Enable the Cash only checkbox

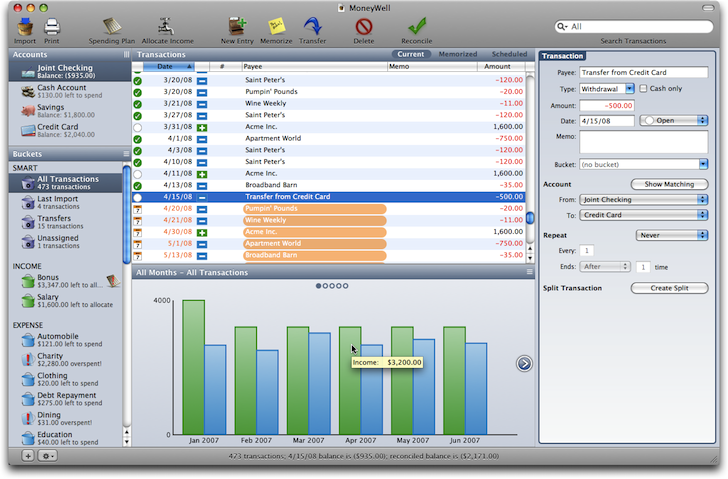[643, 88]
